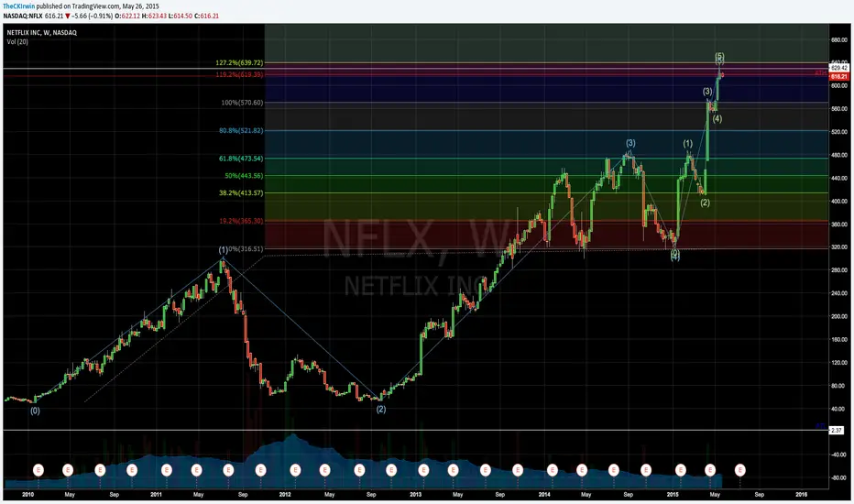Click the red ATH line label
Screen dimensions: 854x504
pos(820,73)
